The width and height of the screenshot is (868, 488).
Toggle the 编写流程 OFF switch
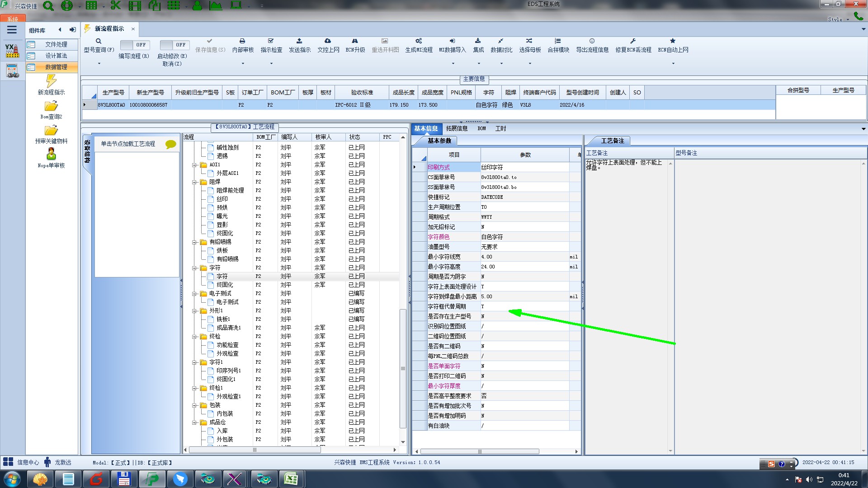click(x=134, y=45)
